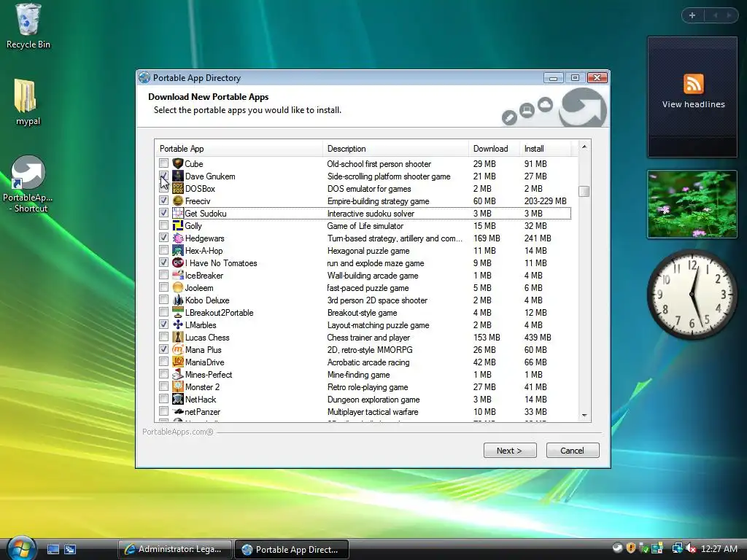Click the 203-229 MB install size
747x560 pixels.
[x=546, y=201]
